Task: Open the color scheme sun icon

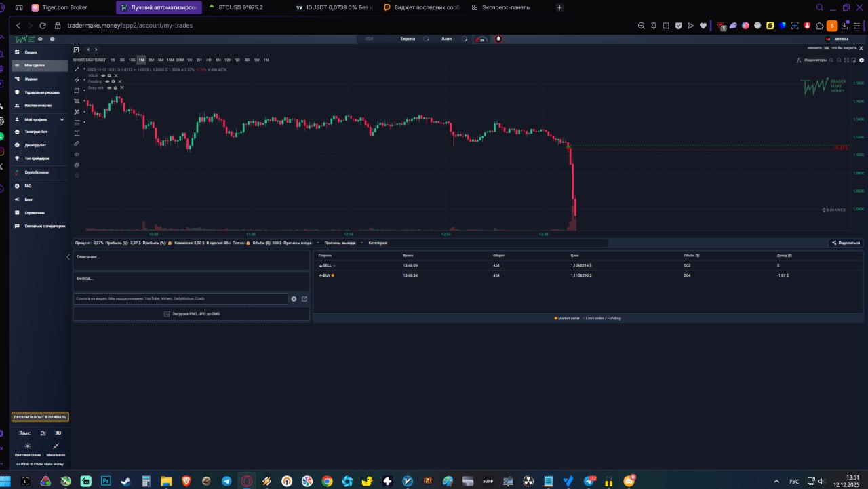Action: tap(28, 446)
